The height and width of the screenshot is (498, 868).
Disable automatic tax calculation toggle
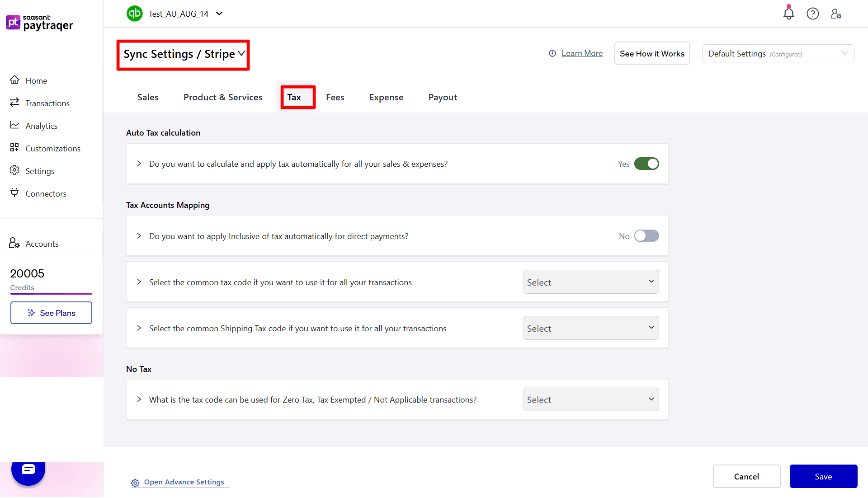(647, 164)
